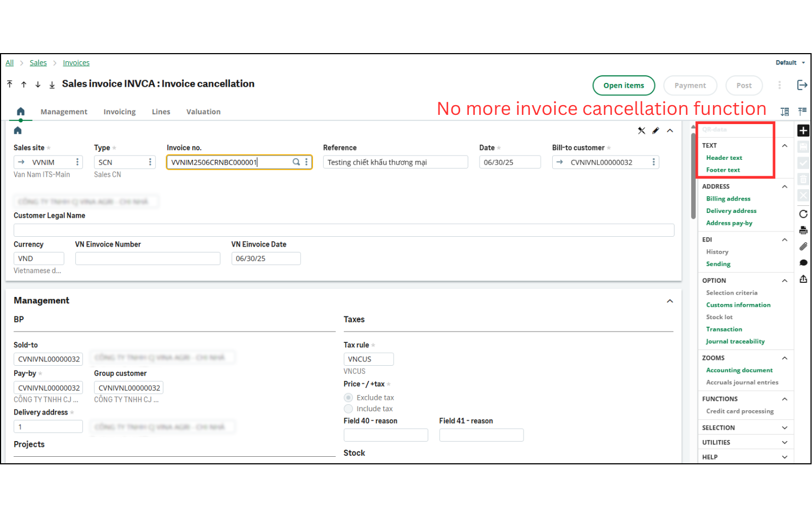Go to the last record arrow
812x531 pixels.
(x=52, y=85)
